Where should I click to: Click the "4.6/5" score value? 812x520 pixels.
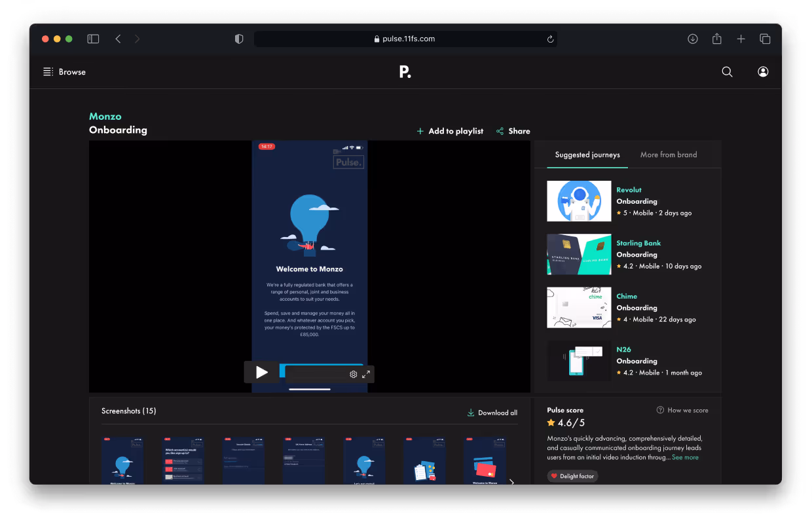(571, 423)
